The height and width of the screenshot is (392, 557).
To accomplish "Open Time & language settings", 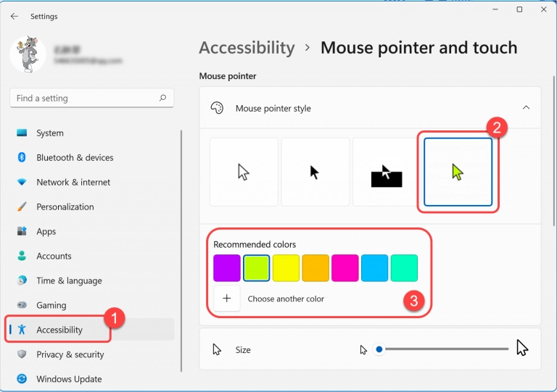I will tap(91, 280).
